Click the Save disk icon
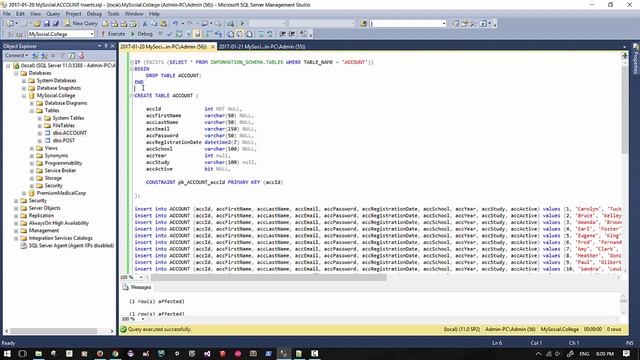This screenshot has height=360, width=640. pos(47,24)
